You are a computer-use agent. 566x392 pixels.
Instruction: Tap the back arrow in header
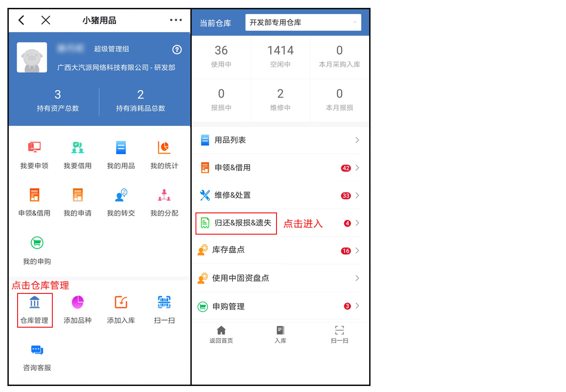21,20
